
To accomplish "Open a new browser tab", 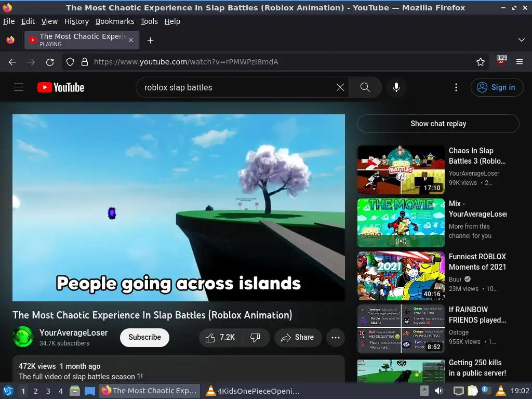I will point(150,41).
